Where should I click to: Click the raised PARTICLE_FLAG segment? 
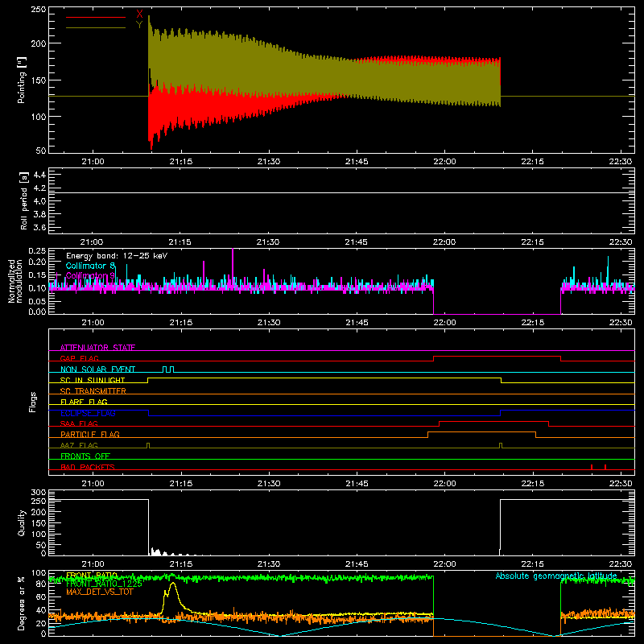coord(481,432)
